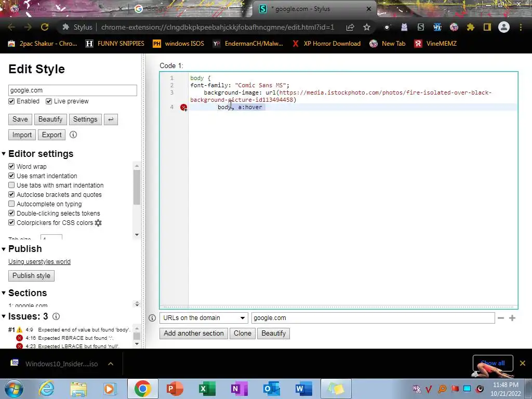Open Colorpickers settings gear icon
The width and height of the screenshot is (532, 399).
(x=98, y=223)
